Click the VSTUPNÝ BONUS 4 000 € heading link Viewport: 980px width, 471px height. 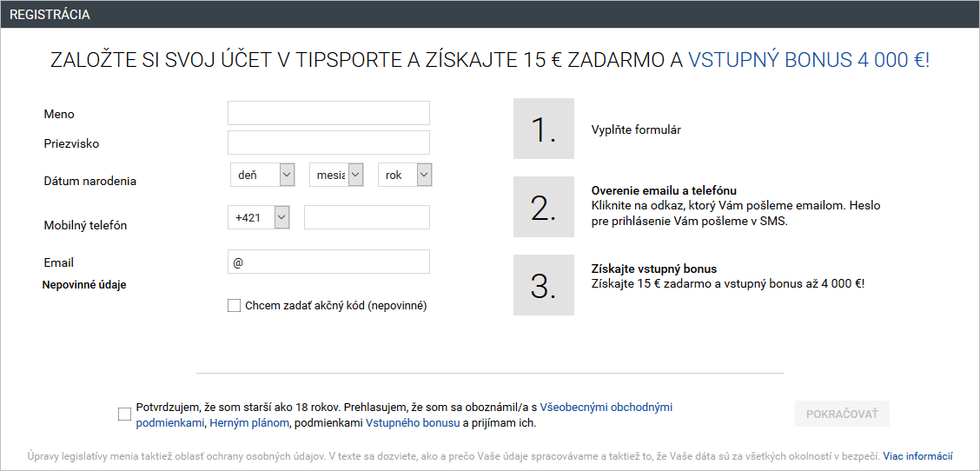pyautogui.click(x=809, y=60)
